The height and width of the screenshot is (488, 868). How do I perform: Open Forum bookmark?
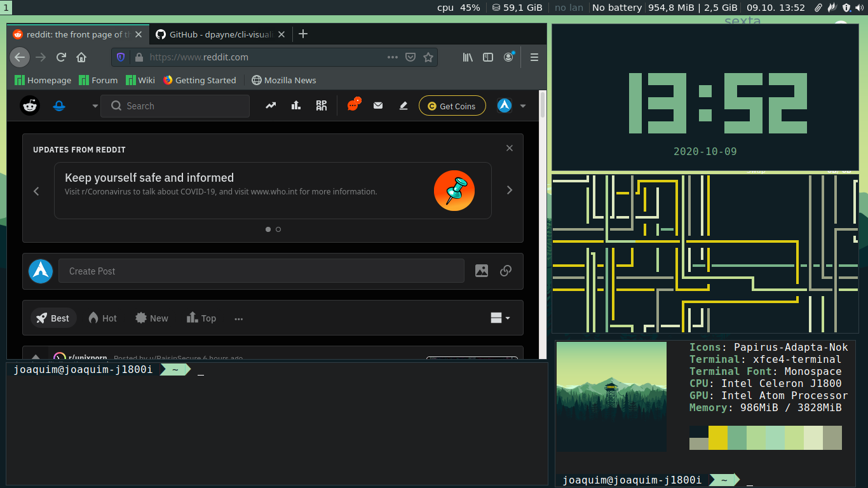tap(98, 80)
